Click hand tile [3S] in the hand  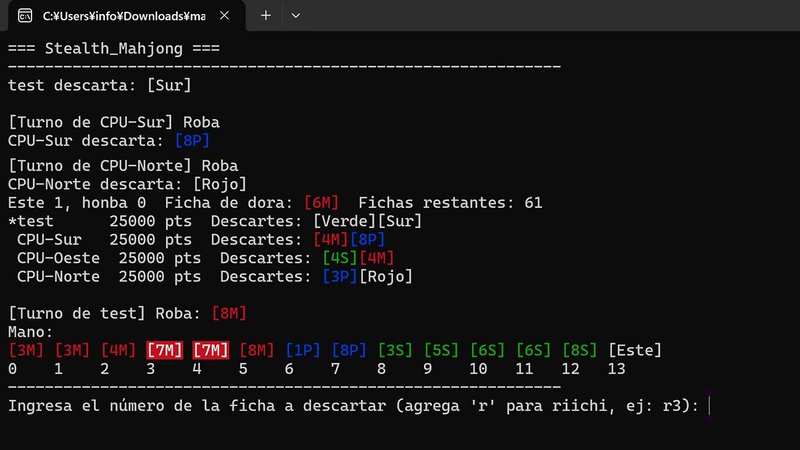[x=395, y=351]
